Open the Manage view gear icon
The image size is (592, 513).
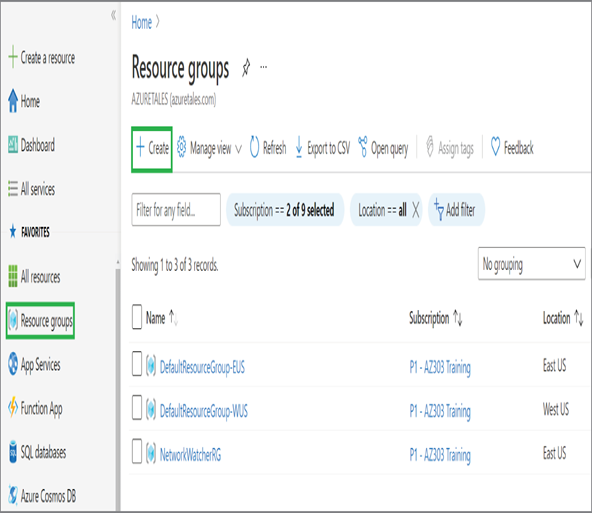tap(182, 147)
